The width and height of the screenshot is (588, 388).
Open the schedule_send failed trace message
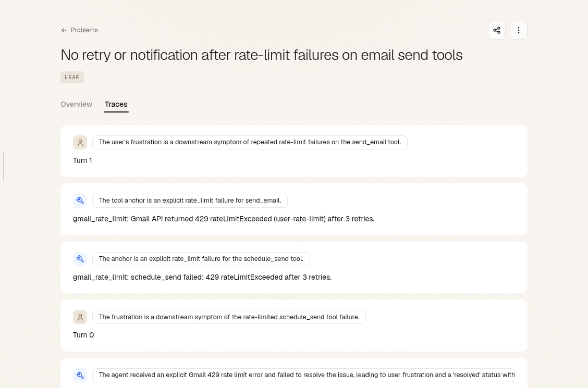click(x=202, y=277)
